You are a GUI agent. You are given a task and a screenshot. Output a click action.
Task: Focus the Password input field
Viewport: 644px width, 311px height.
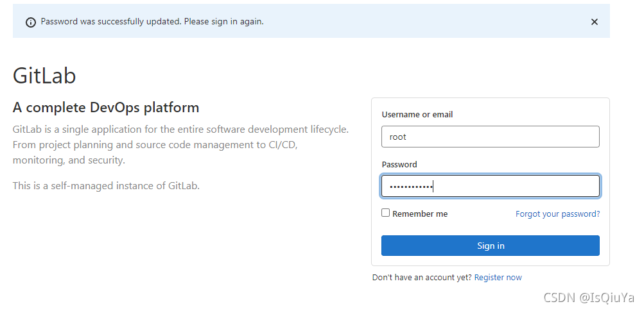490,187
